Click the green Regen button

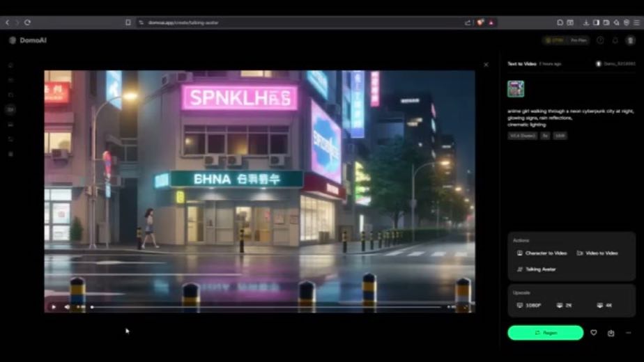click(x=546, y=333)
